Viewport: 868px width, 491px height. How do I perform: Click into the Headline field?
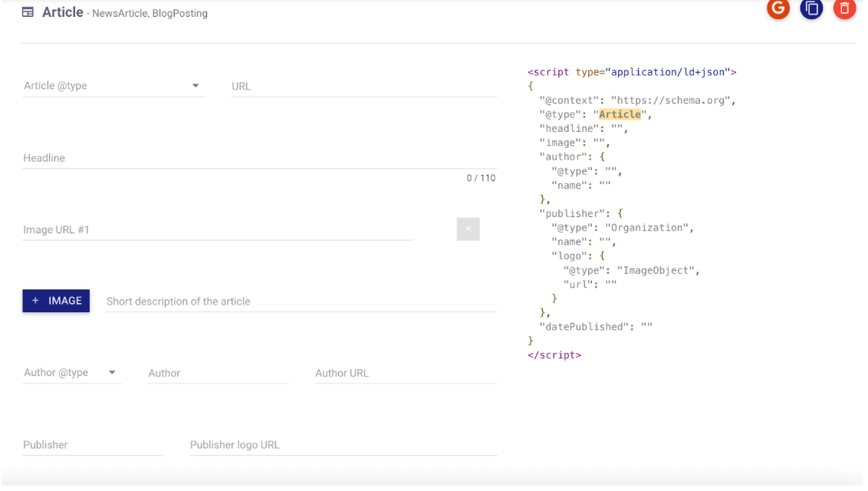(x=260, y=158)
